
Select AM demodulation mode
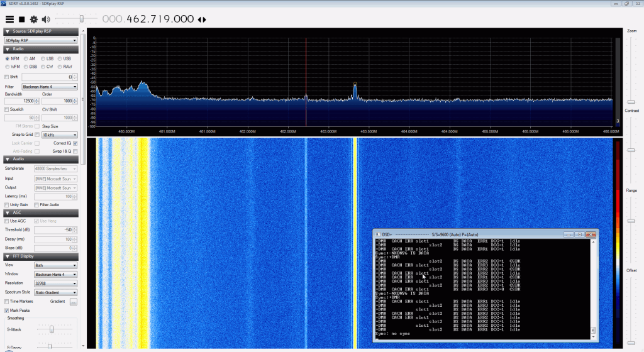click(x=26, y=58)
